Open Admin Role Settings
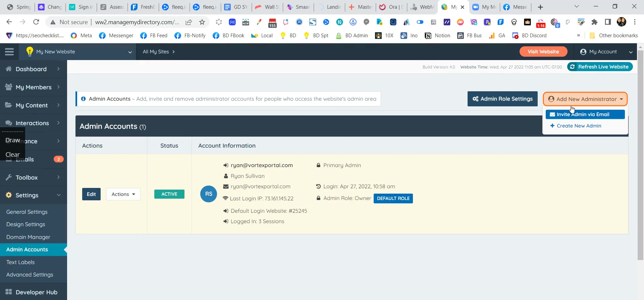Screen dimensions: 644x300 (502, 99)
